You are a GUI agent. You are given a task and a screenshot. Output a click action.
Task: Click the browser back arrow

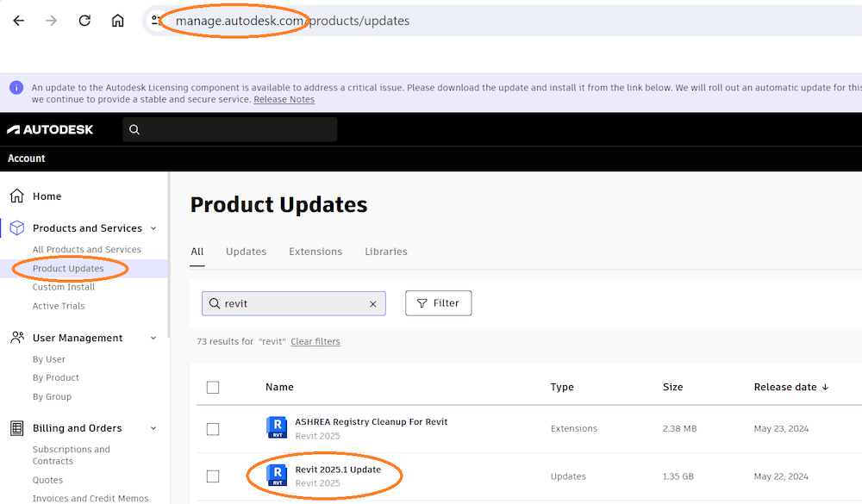pyautogui.click(x=19, y=21)
